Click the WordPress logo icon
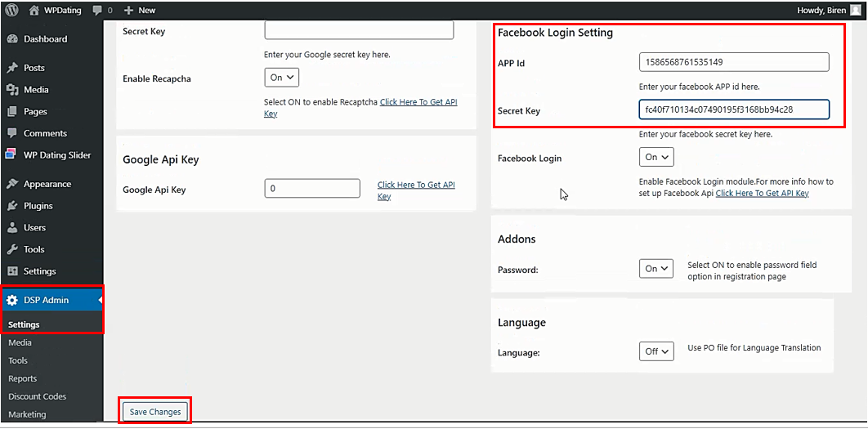This screenshot has height=429, width=868. (11, 10)
